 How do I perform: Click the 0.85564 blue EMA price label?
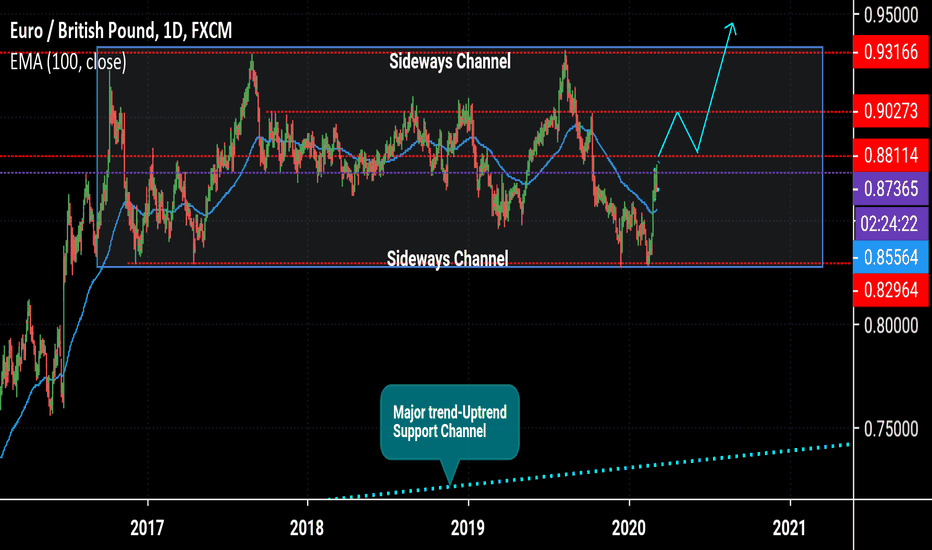(890, 257)
